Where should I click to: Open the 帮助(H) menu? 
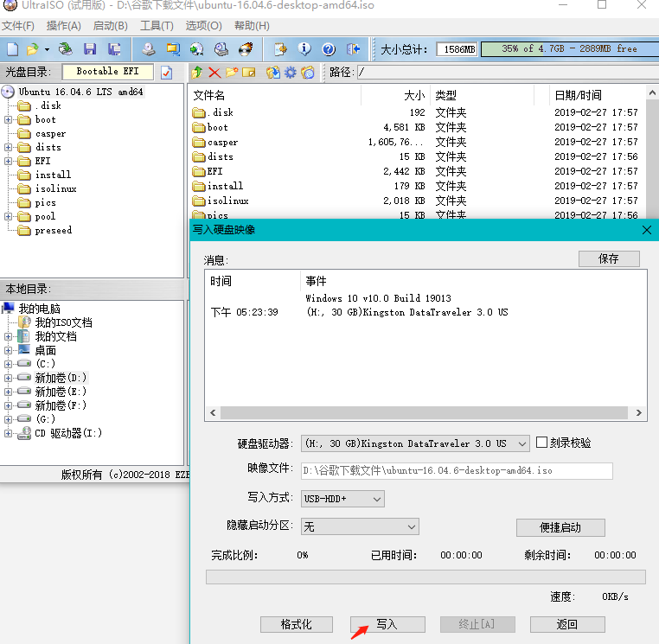click(253, 26)
